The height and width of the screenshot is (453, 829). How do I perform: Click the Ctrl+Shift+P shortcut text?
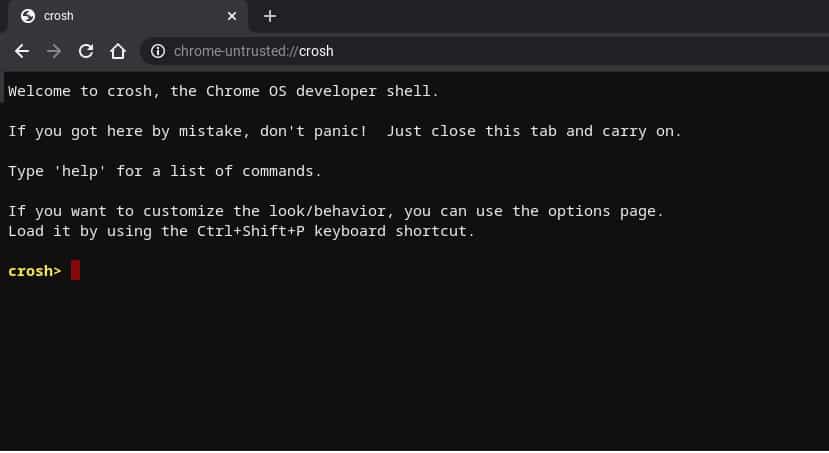click(x=251, y=232)
